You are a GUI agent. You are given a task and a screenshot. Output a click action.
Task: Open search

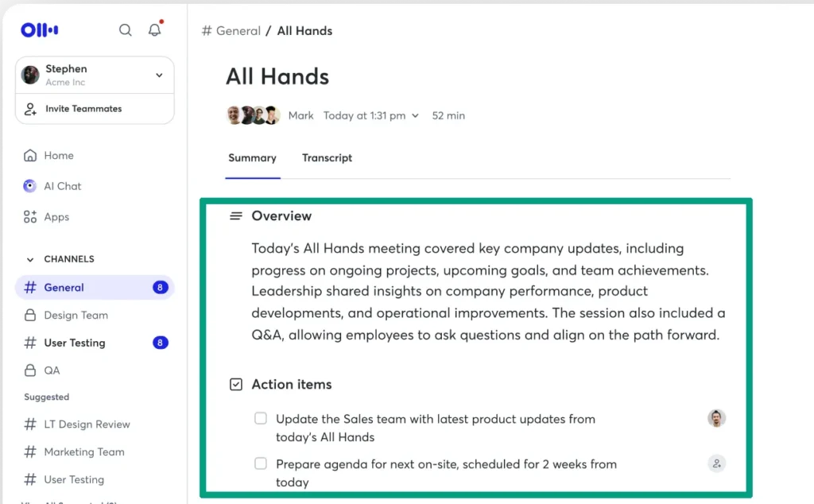tap(125, 29)
